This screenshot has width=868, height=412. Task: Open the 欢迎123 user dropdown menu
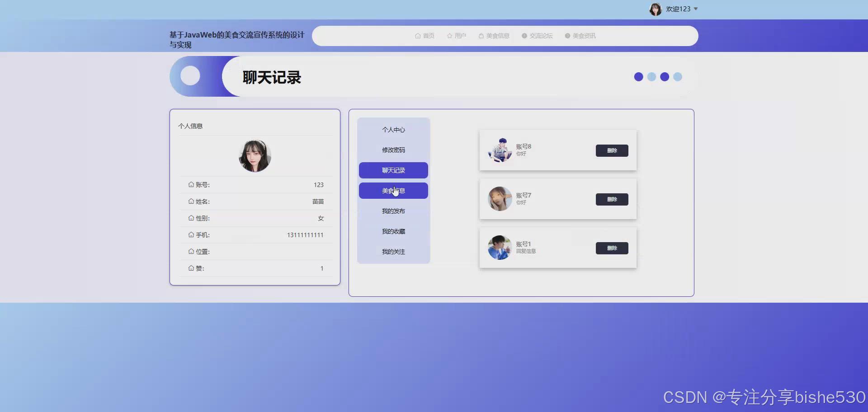tap(678, 9)
